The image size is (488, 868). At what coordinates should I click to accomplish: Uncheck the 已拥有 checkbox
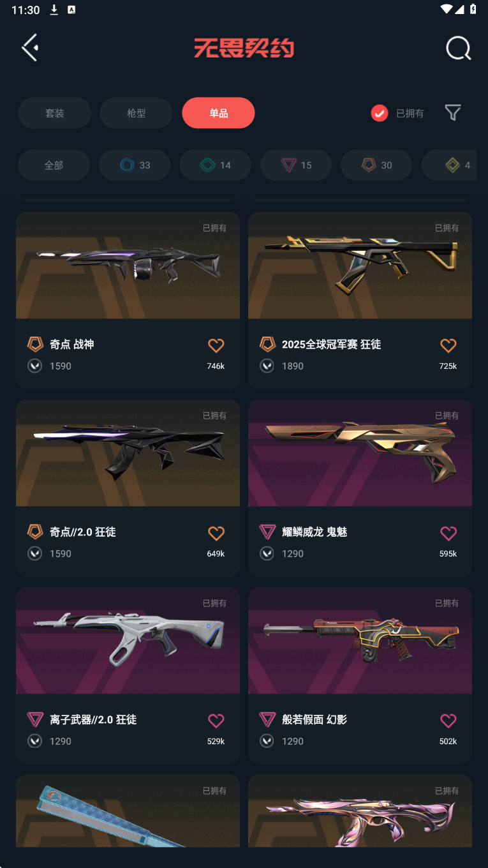[380, 113]
